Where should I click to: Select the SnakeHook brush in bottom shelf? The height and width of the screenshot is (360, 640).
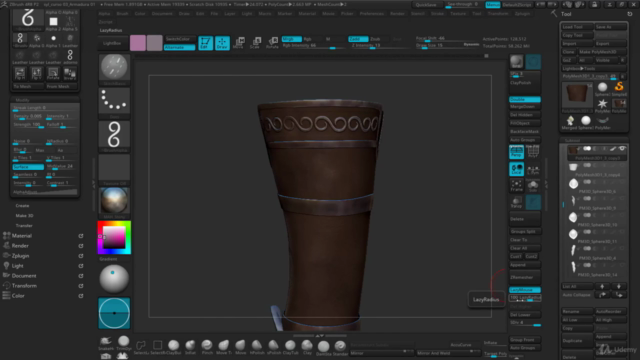tap(106, 343)
